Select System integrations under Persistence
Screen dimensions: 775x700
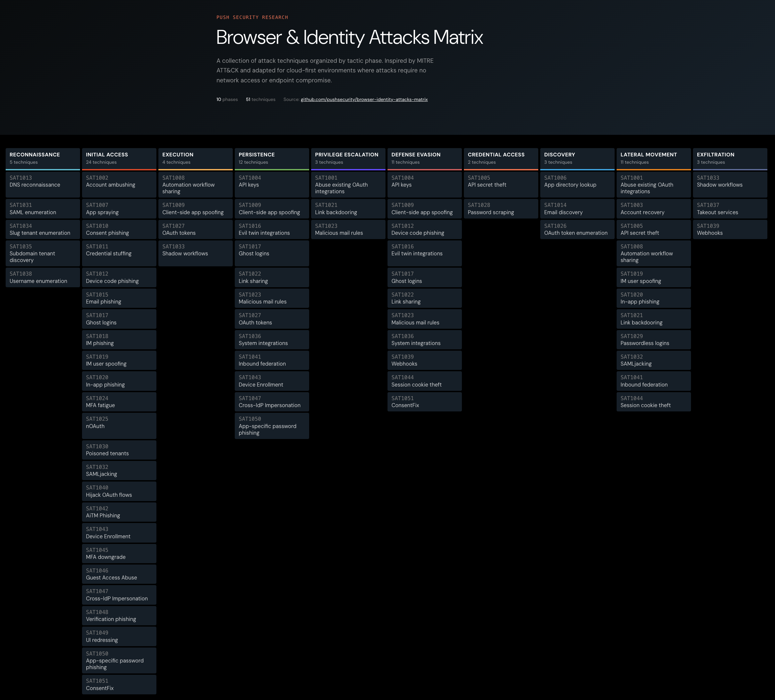tap(272, 340)
